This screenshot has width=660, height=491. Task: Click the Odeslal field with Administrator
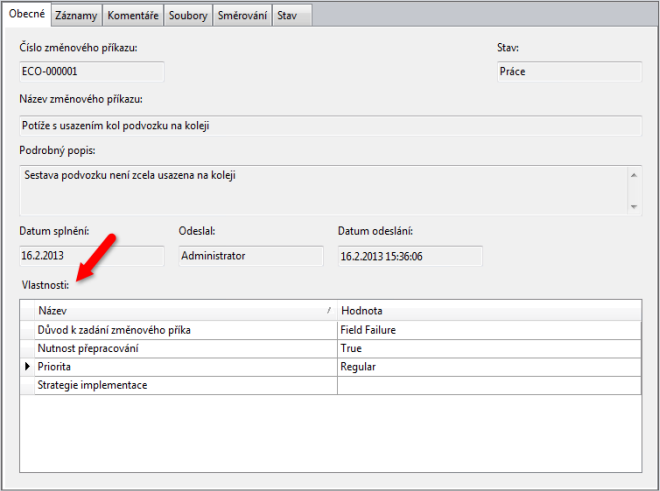[251, 256]
